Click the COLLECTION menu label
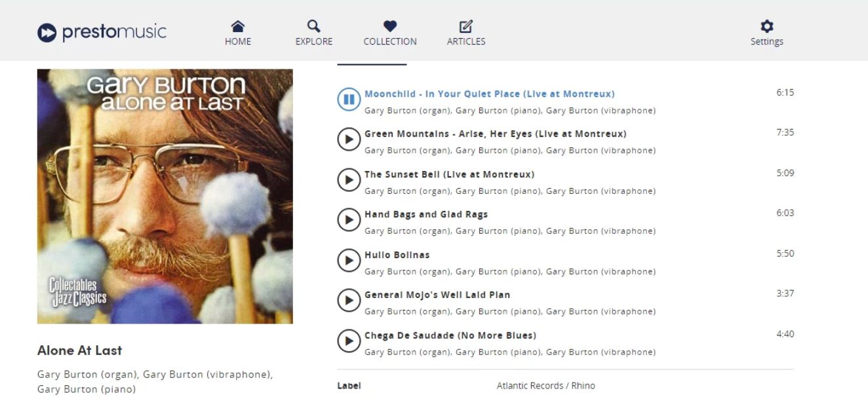The height and width of the screenshot is (397, 868). 390,41
